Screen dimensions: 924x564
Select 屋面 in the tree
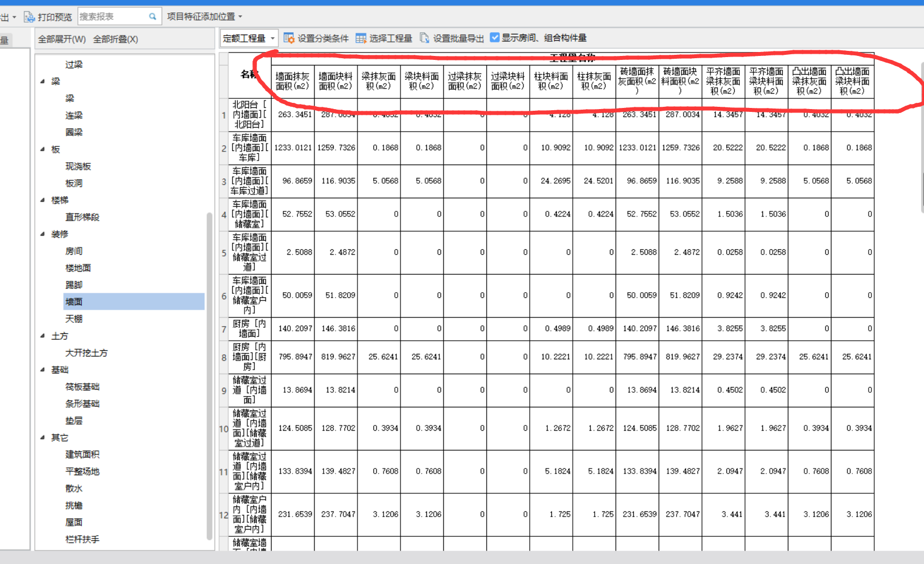(x=74, y=522)
